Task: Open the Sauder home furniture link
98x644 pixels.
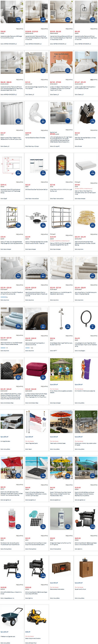Action: (x=81, y=589)
